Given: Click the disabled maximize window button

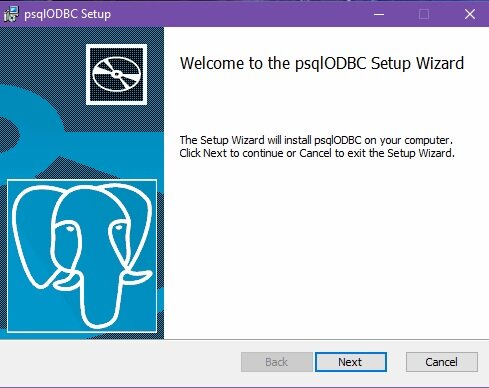Looking at the screenshot, I should pyautogui.click(x=424, y=14).
